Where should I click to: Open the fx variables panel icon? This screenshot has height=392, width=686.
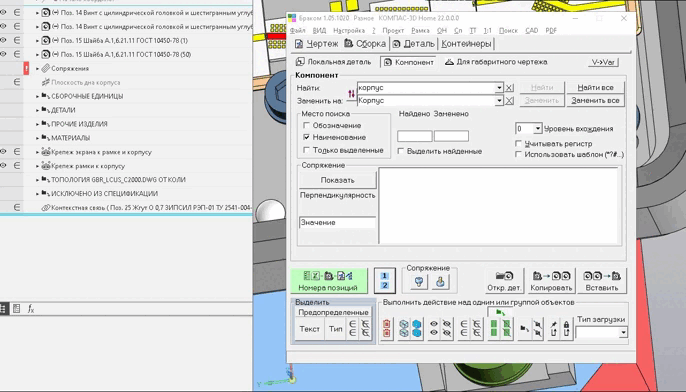31,309
